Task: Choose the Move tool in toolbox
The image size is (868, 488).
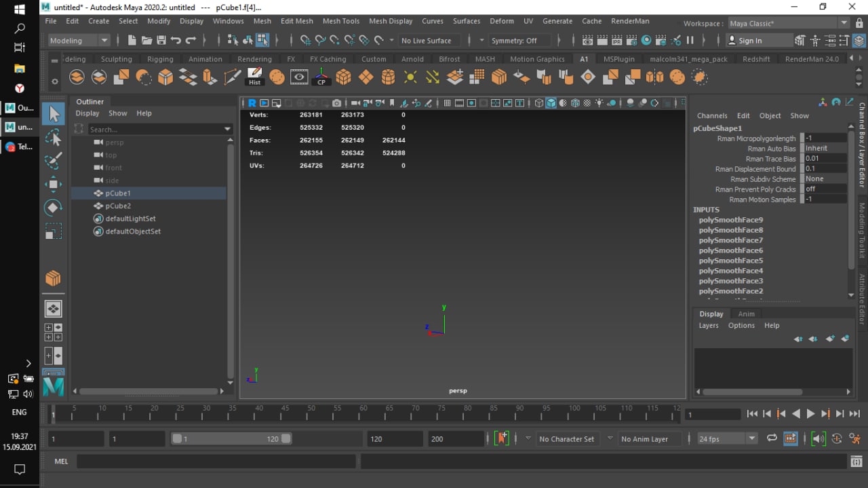Action: (x=54, y=184)
